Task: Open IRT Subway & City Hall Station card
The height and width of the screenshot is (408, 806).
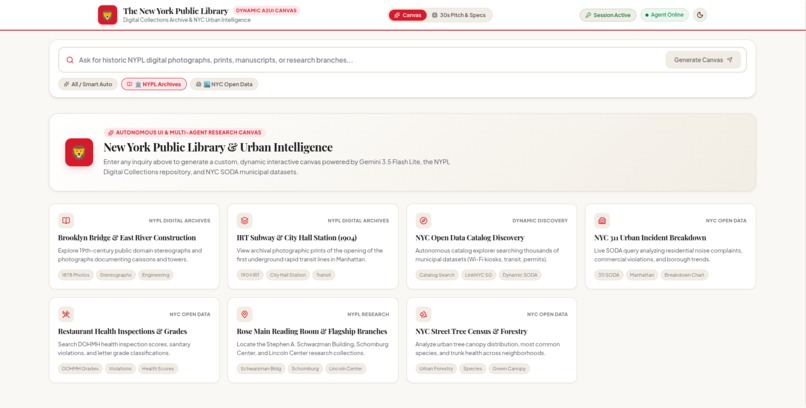Action: (x=313, y=247)
